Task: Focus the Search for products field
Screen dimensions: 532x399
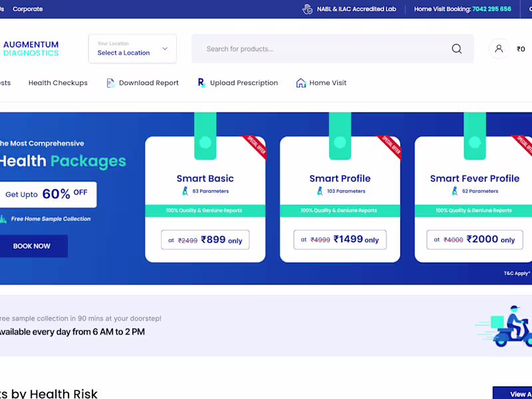Action: pyautogui.click(x=332, y=49)
